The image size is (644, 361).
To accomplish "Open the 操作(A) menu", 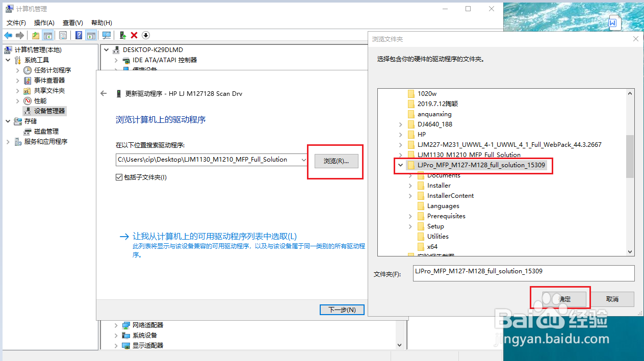I will 44,23.
